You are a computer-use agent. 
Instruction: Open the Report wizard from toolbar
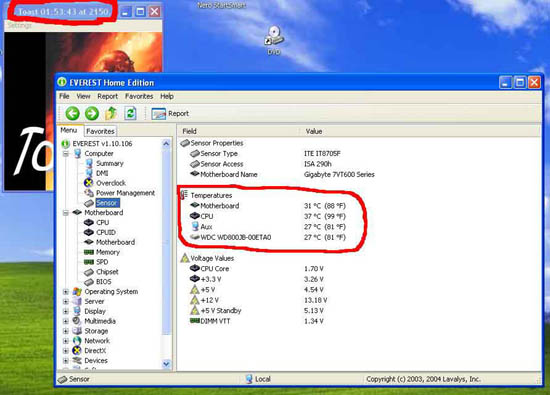[x=170, y=114]
